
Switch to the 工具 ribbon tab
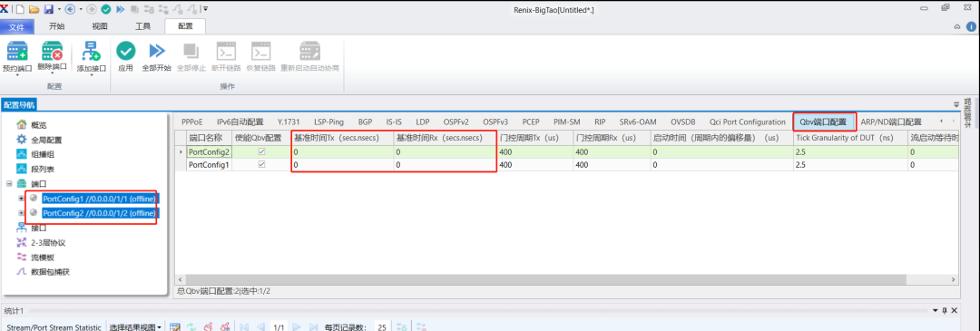point(142,26)
